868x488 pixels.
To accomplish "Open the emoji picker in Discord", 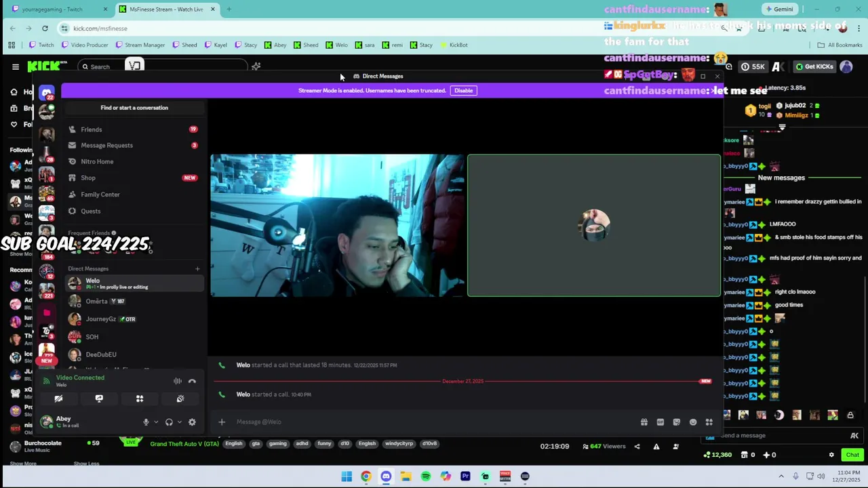I will tap(692, 422).
